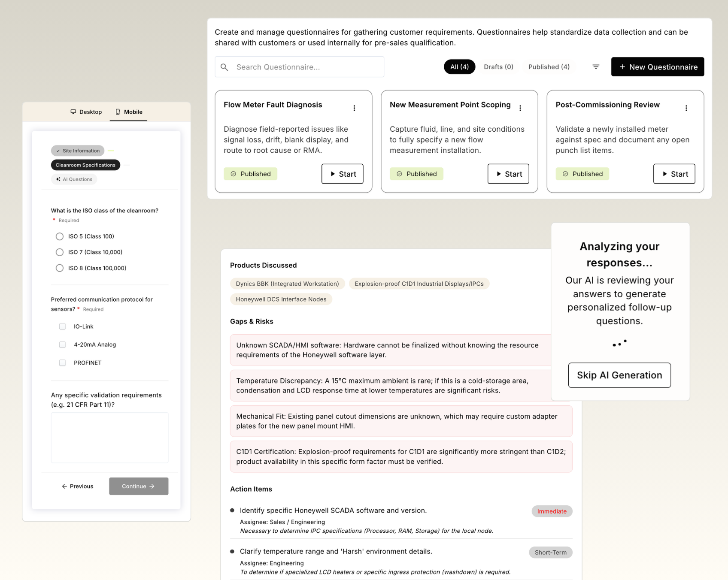This screenshot has width=728, height=580.
Task: Select ISO 7 (Class 10,000) radio option
Action: (x=60, y=252)
